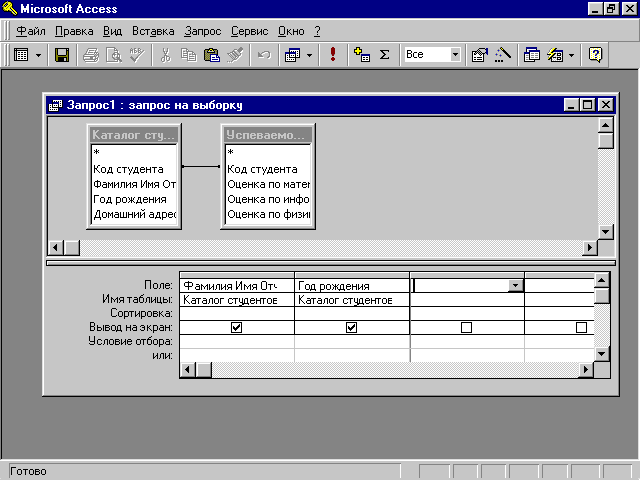Add a table with Show Table icon
The height and width of the screenshot is (480, 640).
point(362,55)
